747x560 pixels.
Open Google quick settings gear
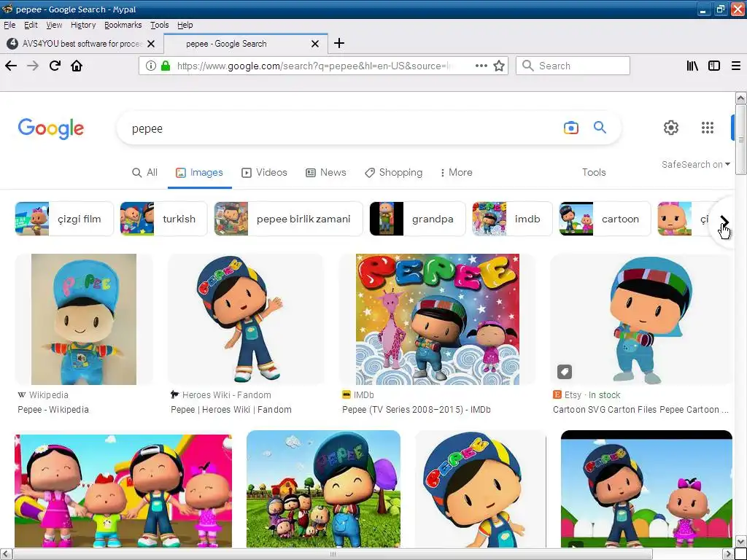[x=671, y=128]
